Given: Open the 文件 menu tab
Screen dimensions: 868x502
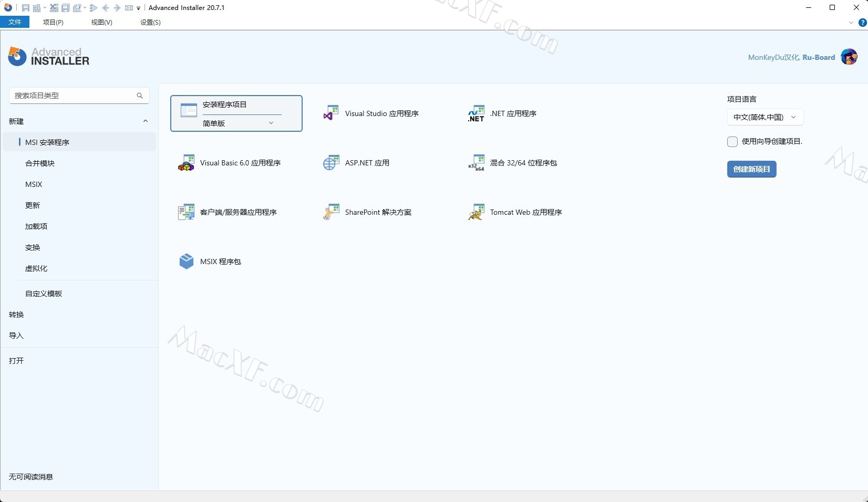Looking at the screenshot, I should tap(15, 22).
